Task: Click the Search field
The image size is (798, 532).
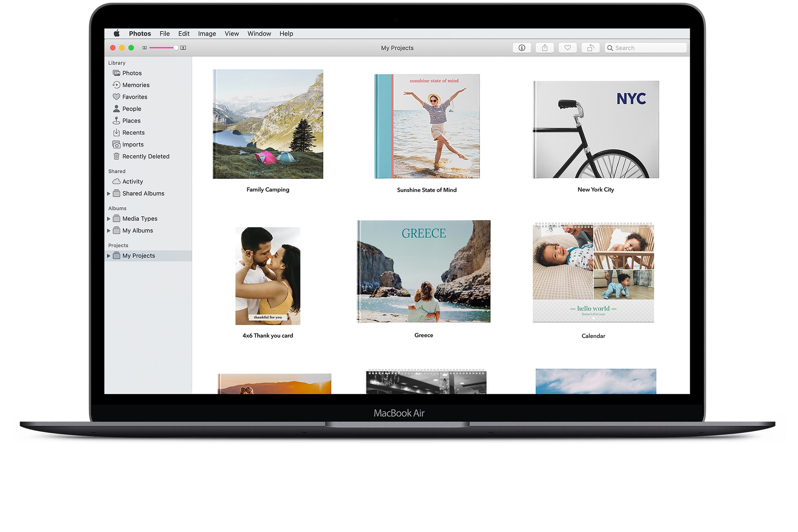Action: (x=646, y=48)
